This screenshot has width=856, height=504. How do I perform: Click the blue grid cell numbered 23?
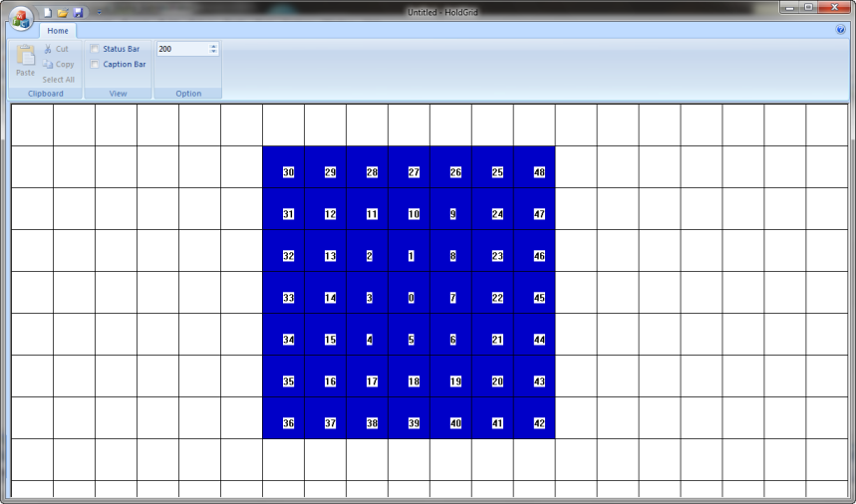(x=492, y=250)
